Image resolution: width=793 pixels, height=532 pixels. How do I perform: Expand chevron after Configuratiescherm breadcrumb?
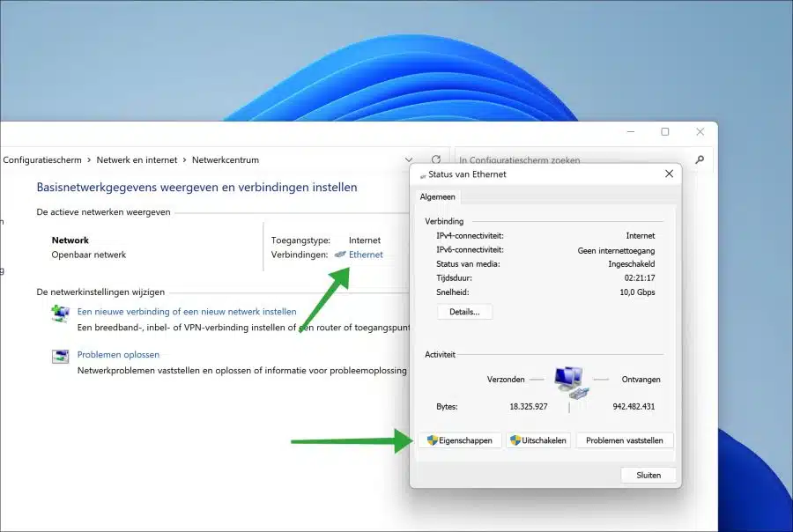pyautogui.click(x=89, y=159)
